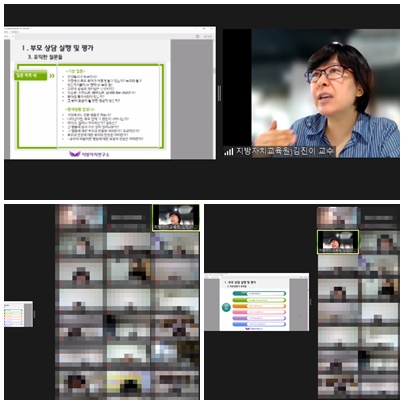The width and height of the screenshot is (404, 404).
Task: Click the signal strength bars icon
Action: (229, 152)
